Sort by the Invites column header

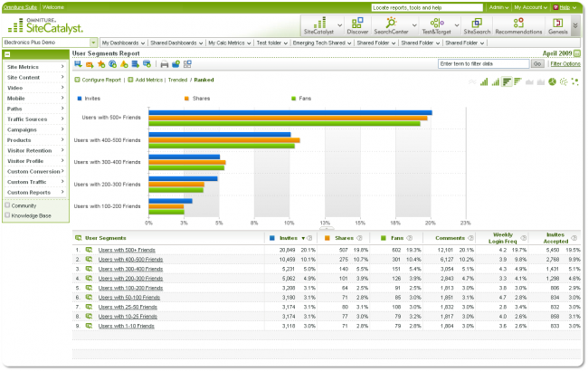click(289, 238)
